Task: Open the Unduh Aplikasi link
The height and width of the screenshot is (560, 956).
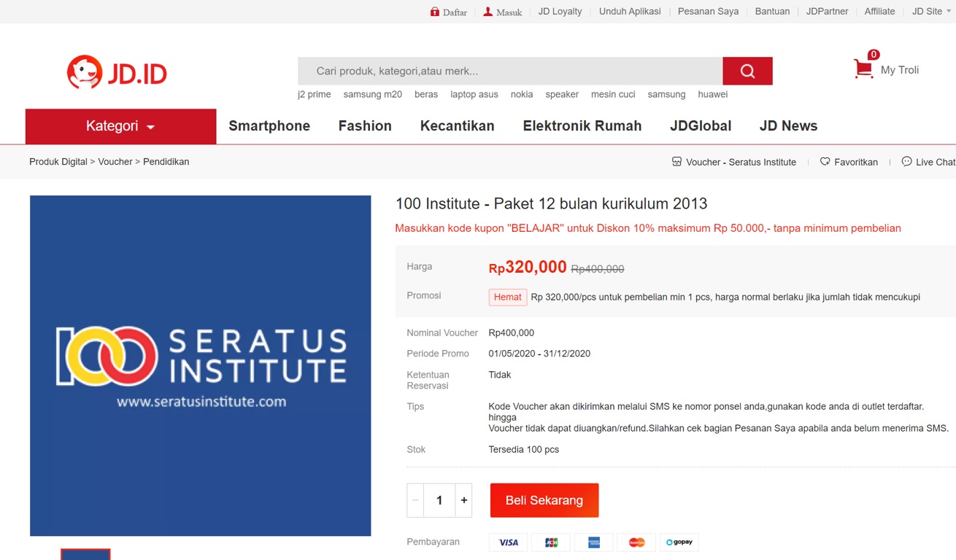Action: tap(630, 12)
